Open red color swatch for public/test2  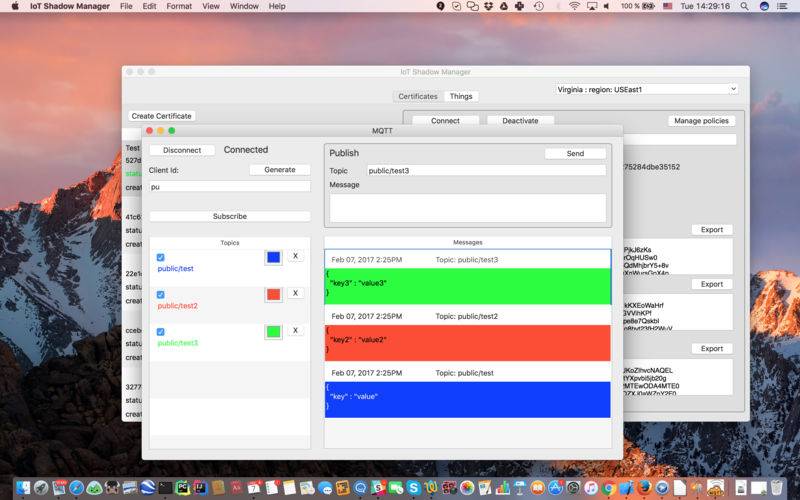pyautogui.click(x=273, y=294)
